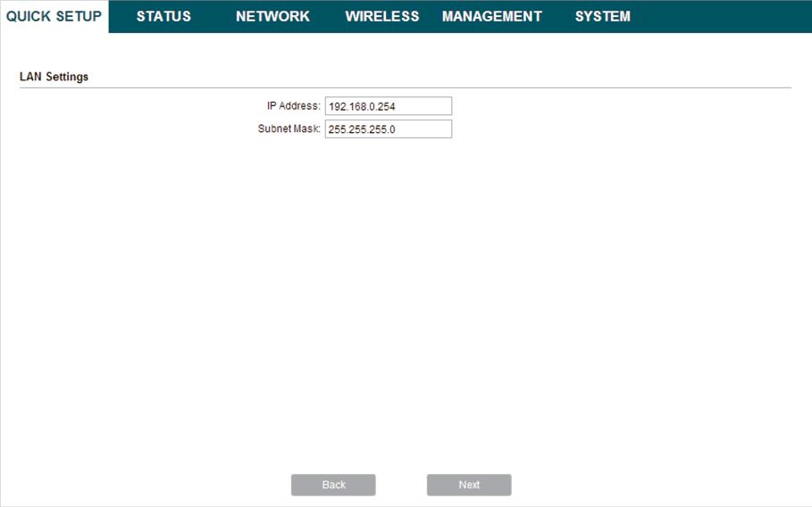This screenshot has height=507, width=812.
Task: Switch to the Status tab
Action: pyautogui.click(x=163, y=16)
